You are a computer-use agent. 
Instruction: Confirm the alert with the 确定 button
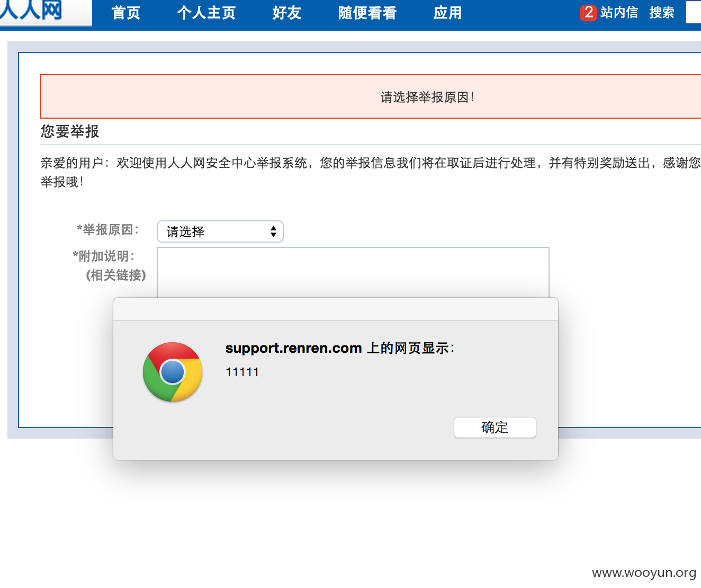tap(495, 427)
